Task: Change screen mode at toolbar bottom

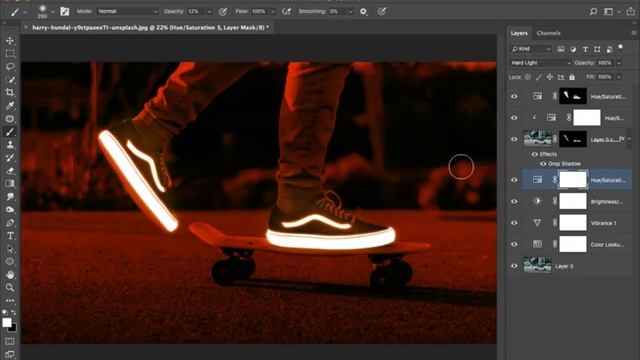Action: (10, 354)
